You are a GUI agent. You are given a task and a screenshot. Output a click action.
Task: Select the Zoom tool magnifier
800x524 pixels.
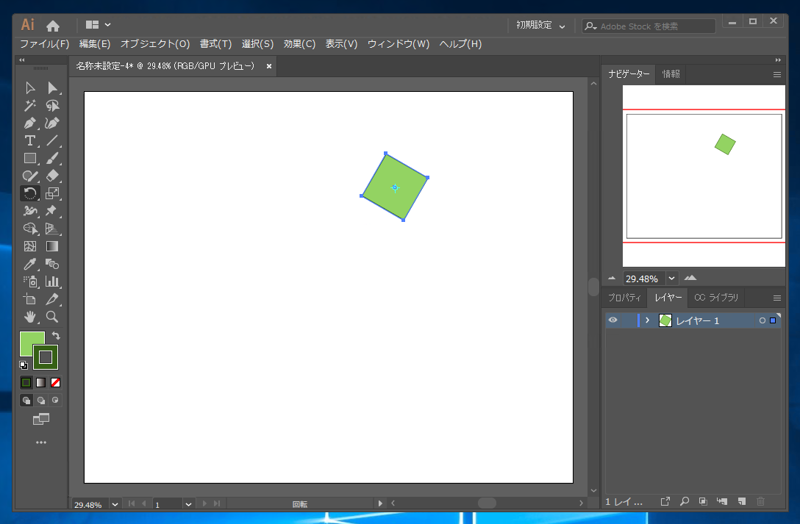(x=52, y=317)
